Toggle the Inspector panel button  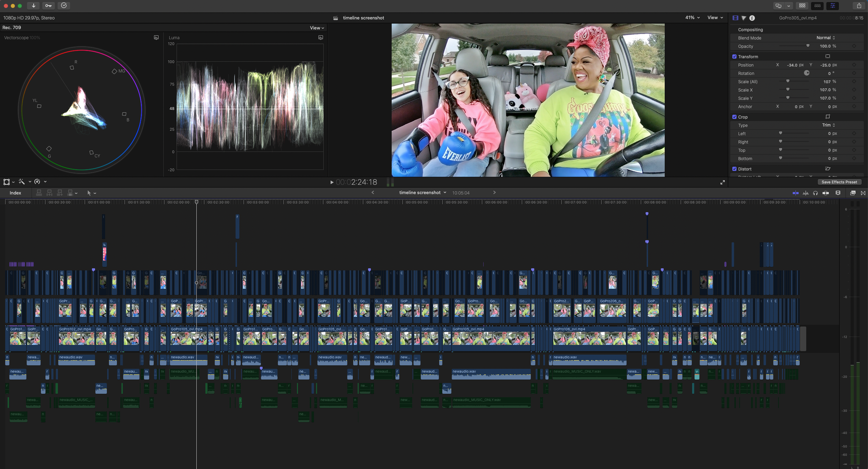[x=833, y=6]
